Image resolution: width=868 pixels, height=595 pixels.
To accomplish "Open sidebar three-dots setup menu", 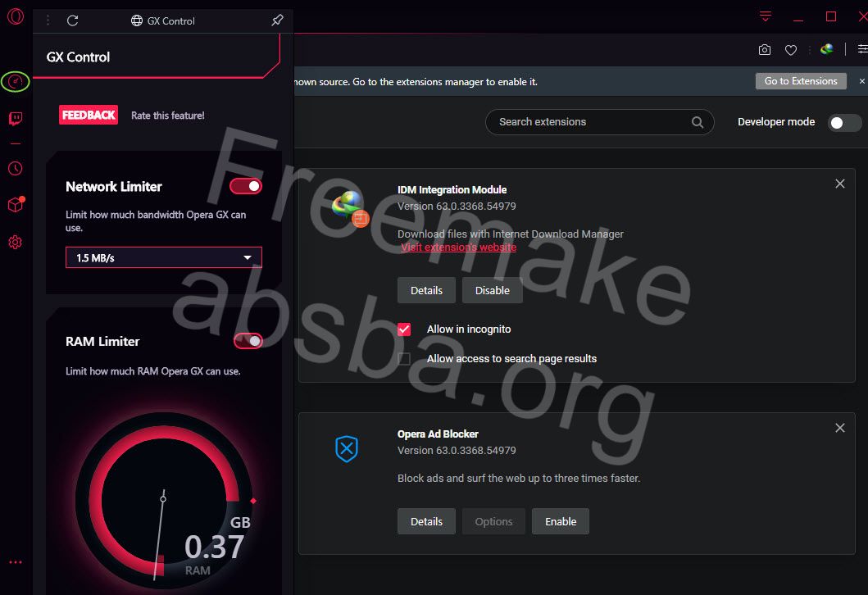I will point(16,562).
